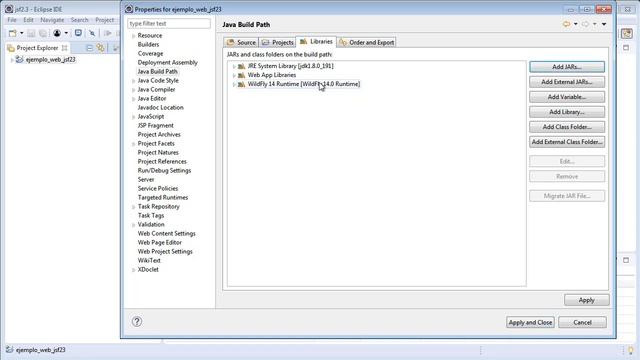The image size is (640, 360).
Task: Open back history dropdown arrow in dialog header
Action: coord(576,24)
